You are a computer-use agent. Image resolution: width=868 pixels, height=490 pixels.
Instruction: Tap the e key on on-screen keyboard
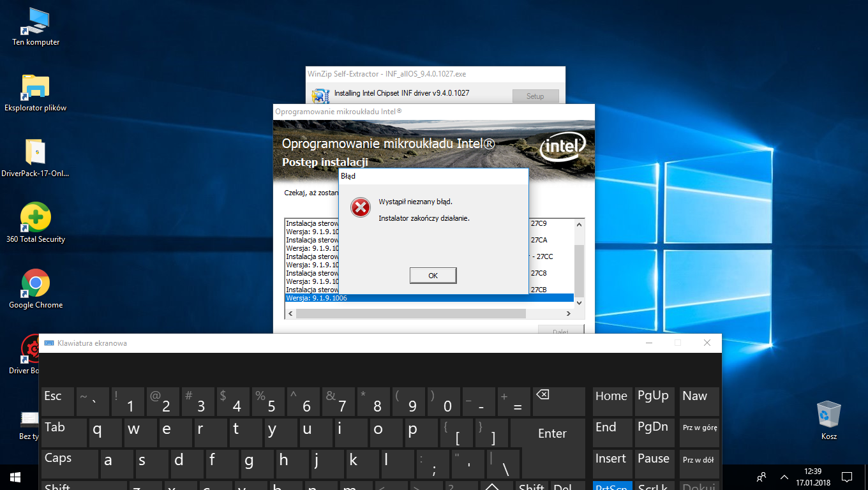pyautogui.click(x=175, y=433)
